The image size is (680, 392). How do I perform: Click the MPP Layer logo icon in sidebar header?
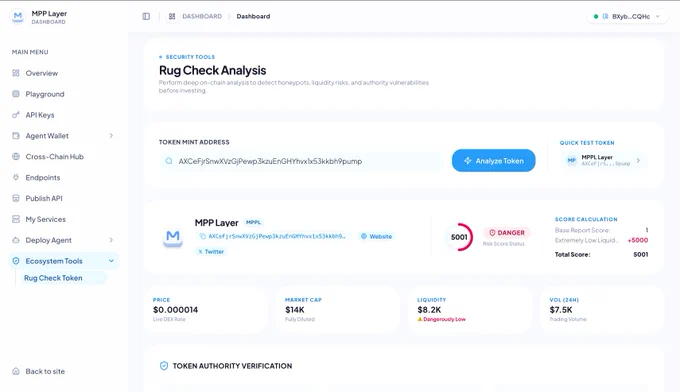18,17
